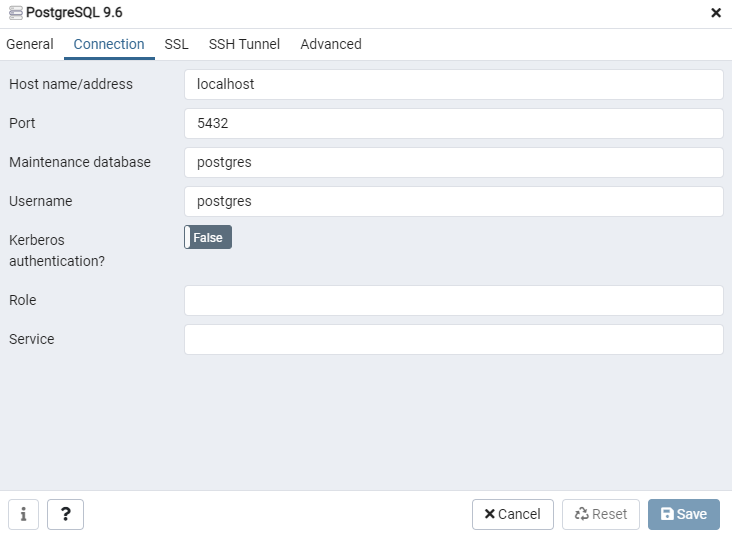Click the Kerberos authentication? label

[x=57, y=250]
